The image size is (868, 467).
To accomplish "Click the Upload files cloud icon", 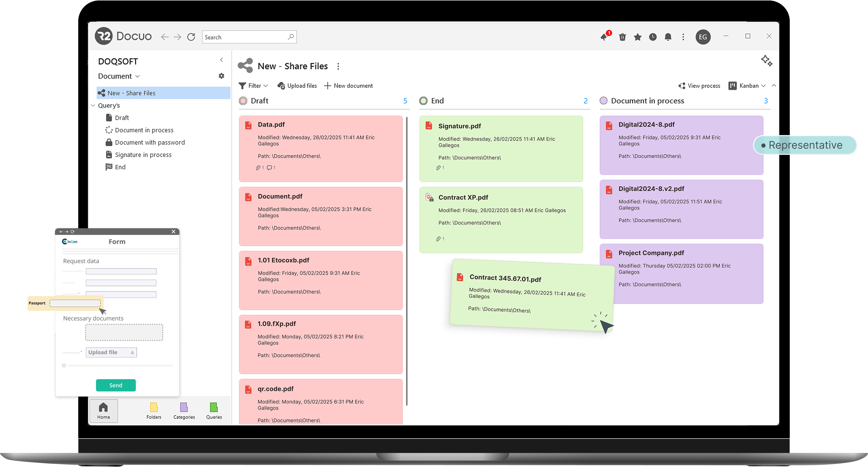I will (281, 85).
